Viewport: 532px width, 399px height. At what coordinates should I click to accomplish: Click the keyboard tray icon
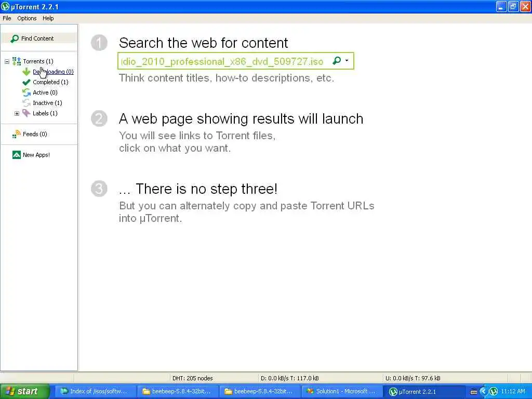coord(474,392)
